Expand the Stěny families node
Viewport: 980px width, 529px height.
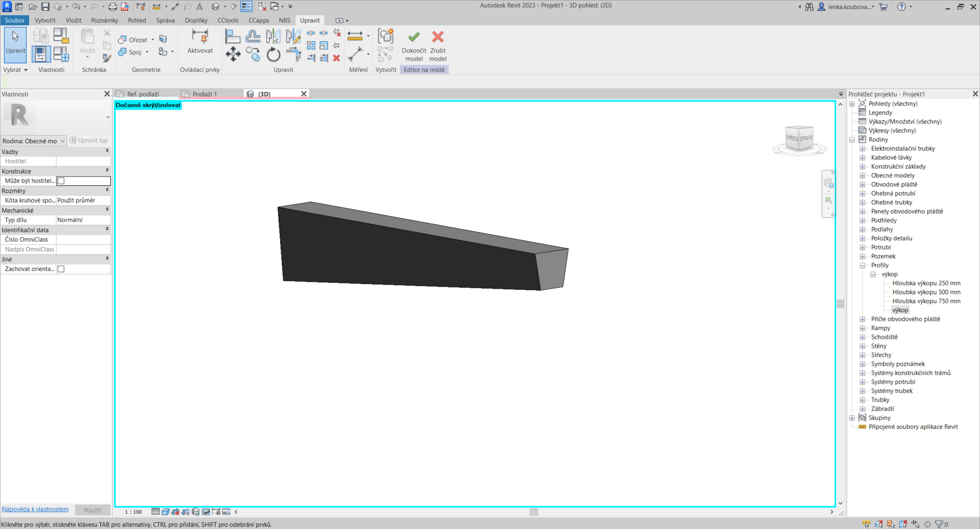[863, 346]
